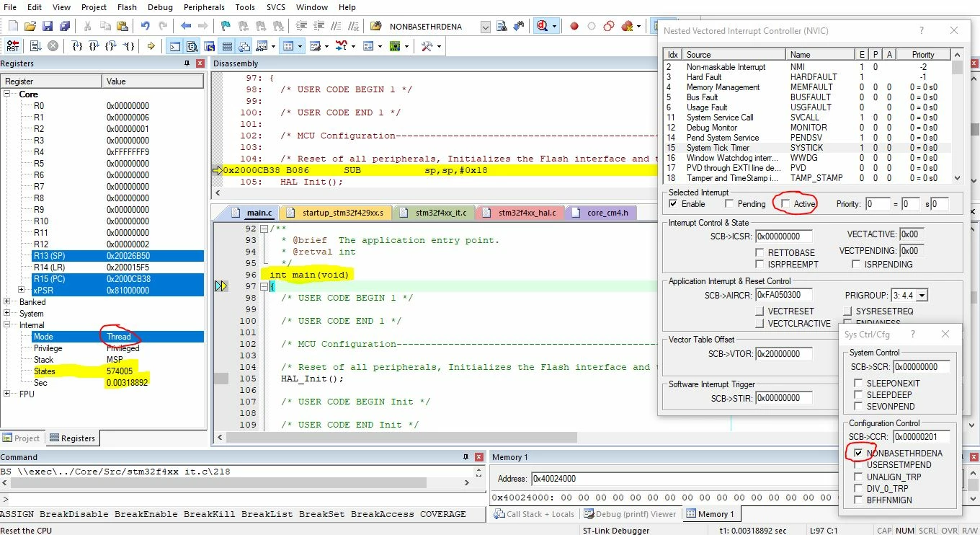Collapse the Core register group

click(x=7, y=94)
